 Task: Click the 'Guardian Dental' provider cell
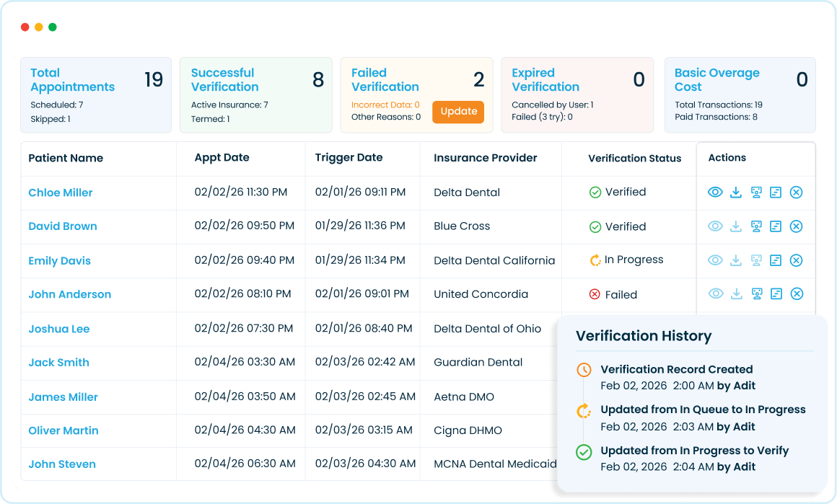click(478, 363)
